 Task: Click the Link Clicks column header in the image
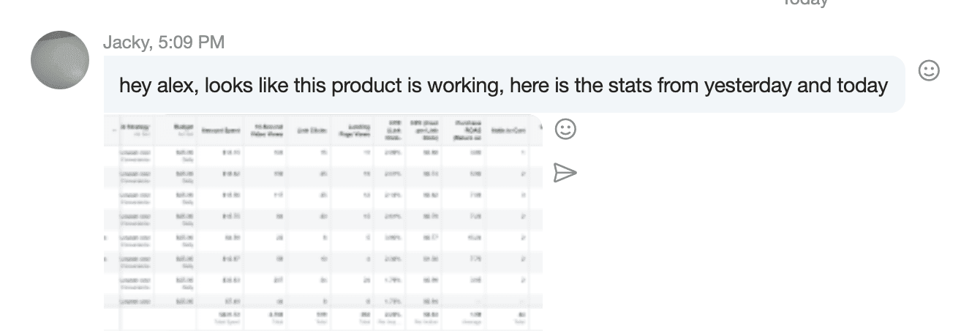pyautogui.click(x=310, y=130)
